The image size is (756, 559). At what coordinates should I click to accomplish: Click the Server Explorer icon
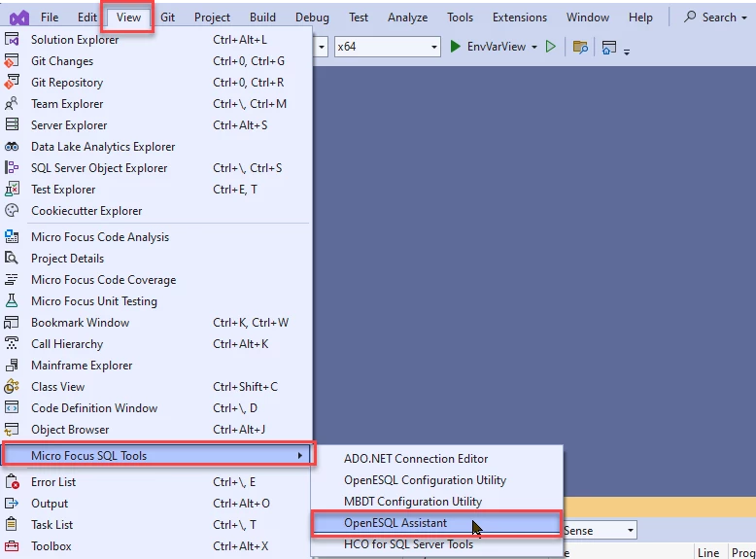[x=12, y=124]
